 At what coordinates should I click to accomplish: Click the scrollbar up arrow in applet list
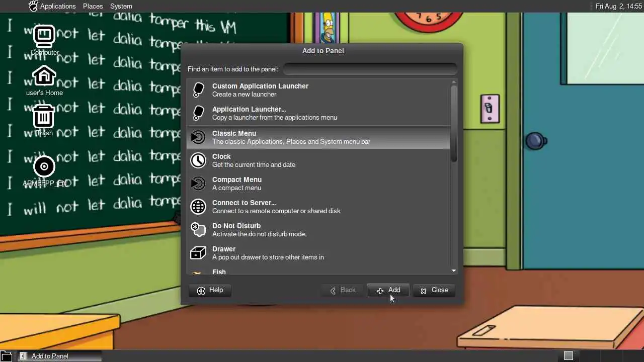point(454,82)
